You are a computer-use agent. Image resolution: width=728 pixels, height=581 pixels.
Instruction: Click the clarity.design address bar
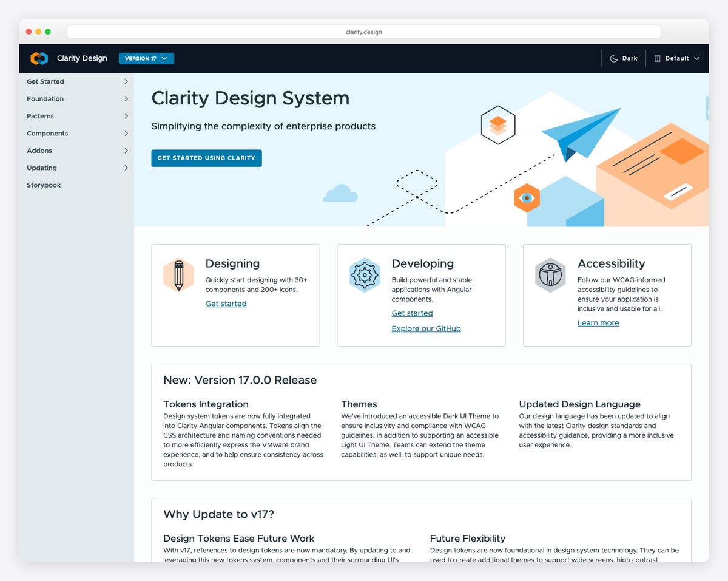point(364,32)
